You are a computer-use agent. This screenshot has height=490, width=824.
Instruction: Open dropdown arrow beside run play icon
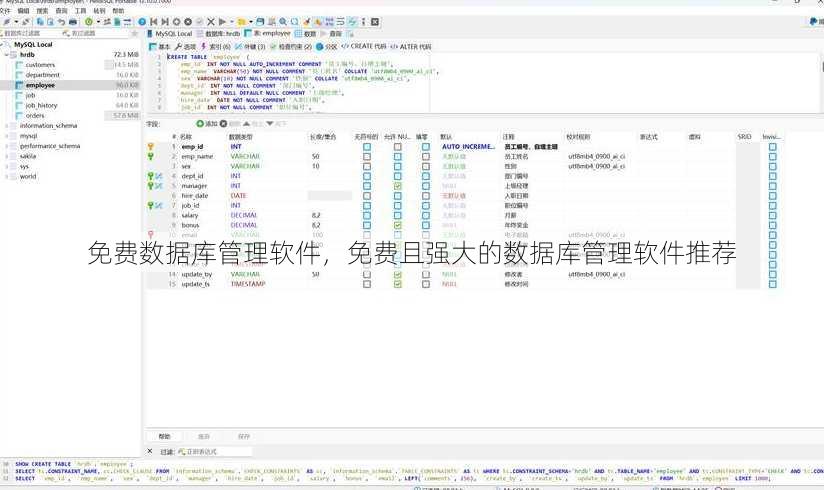click(232, 22)
